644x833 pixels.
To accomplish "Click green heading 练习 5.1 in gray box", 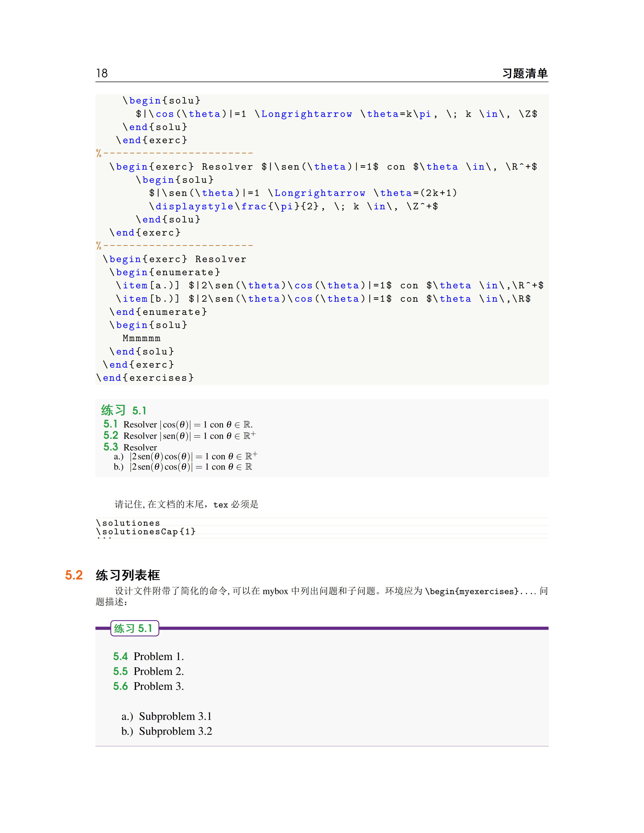I will pos(123,410).
